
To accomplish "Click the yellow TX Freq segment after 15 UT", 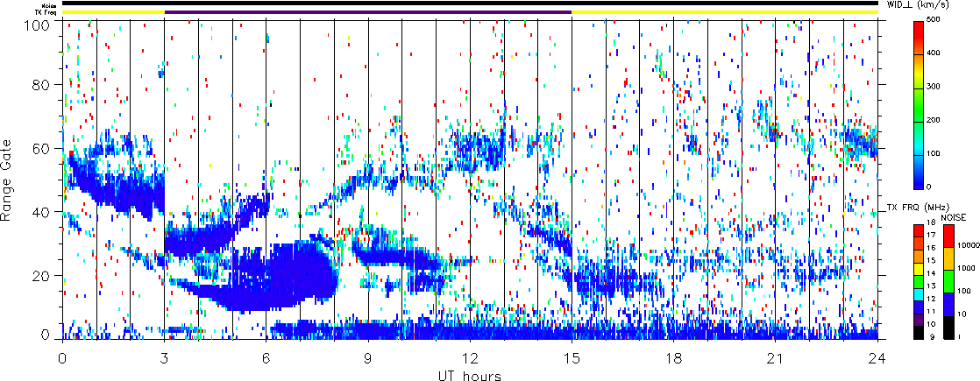I will click(x=725, y=12).
